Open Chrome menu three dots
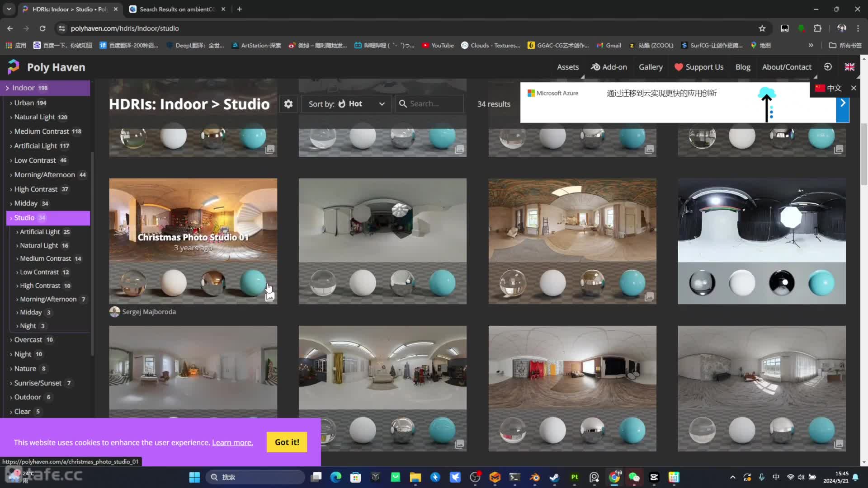 [x=858, y=28]
